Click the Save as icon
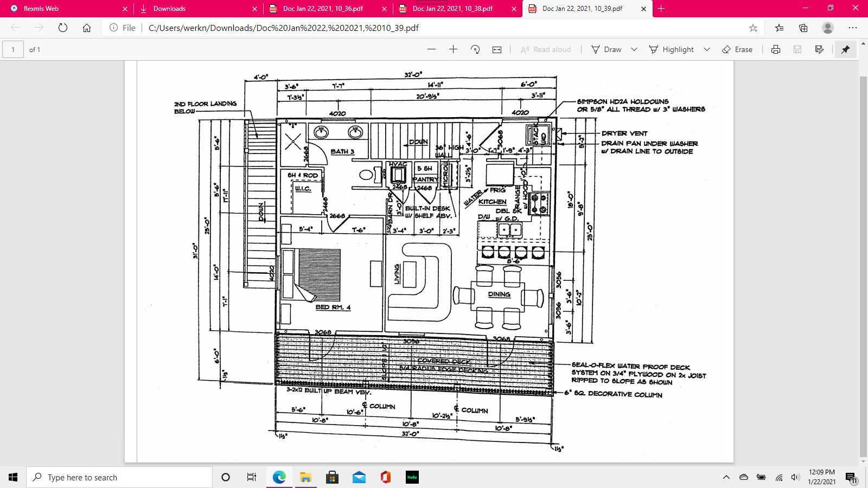 (819, 49)
